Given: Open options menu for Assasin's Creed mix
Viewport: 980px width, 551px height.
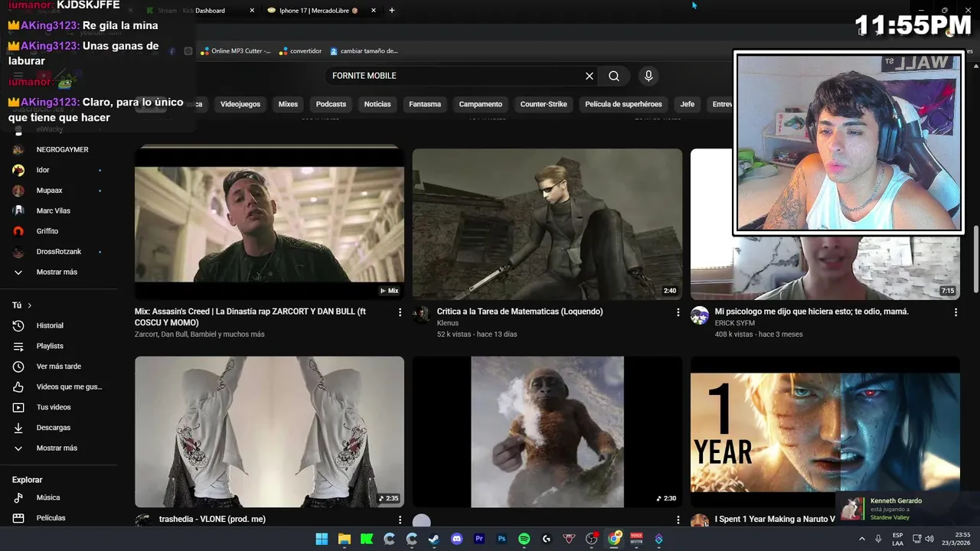Looking at the screenshot, I should [x=400, y=312].
